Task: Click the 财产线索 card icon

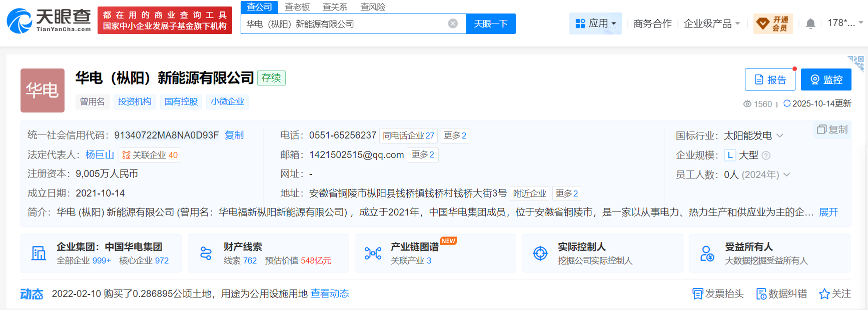Action: click(x=206, y=253)
